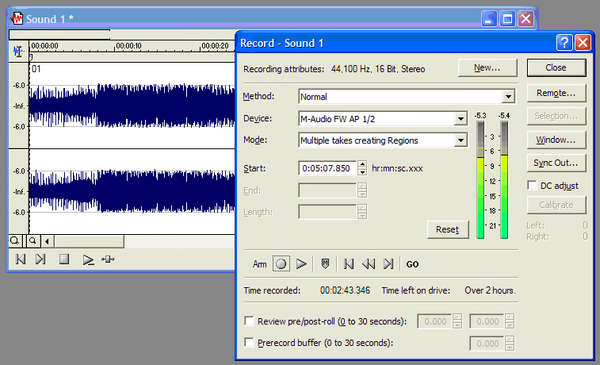600x365 pixels.
Task: Click the New... button
Action: [x=487, y=68]
